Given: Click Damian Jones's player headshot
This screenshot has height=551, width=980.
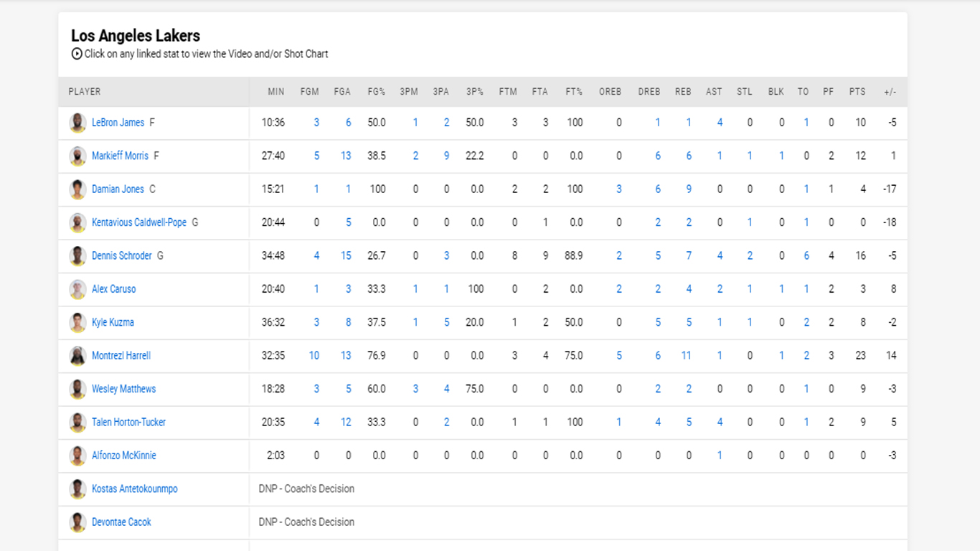Looking at the screenshot, I should click(77, 189).
